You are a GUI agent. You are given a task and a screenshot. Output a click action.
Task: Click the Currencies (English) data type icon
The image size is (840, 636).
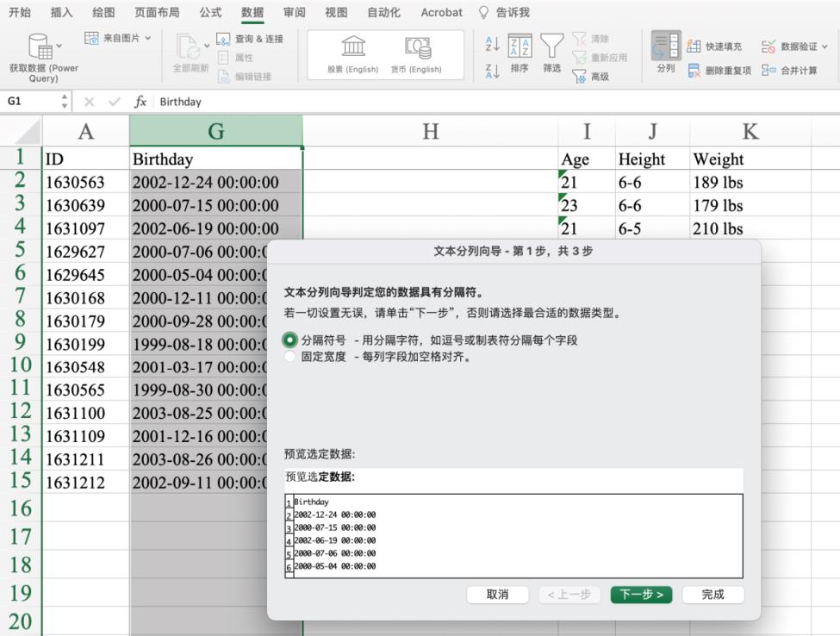pos(418,47)
